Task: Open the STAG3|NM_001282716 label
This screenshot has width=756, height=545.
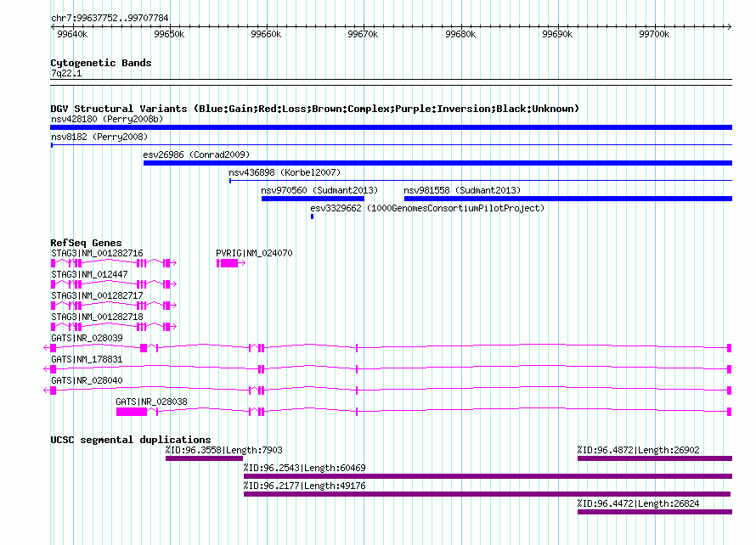Action: point(97,253)
